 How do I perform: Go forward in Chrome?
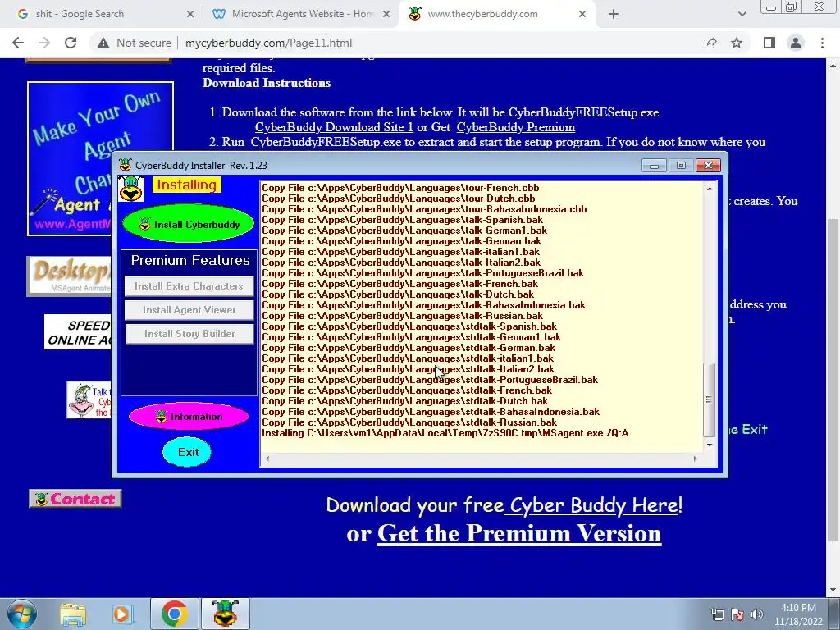pos(44,43)
